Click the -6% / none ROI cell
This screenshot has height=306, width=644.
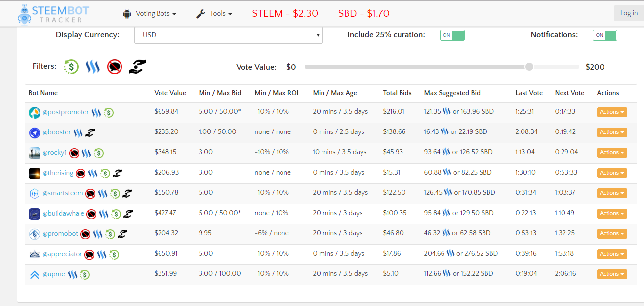click(272, 233)
